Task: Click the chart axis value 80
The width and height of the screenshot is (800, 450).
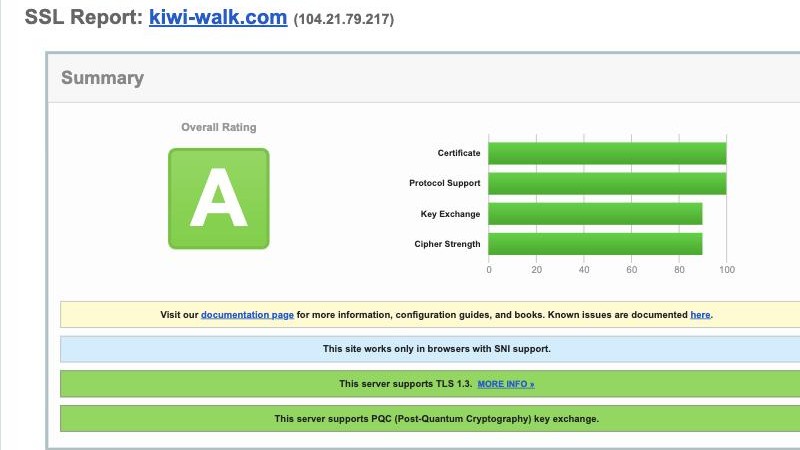Action: pos(679,270)
